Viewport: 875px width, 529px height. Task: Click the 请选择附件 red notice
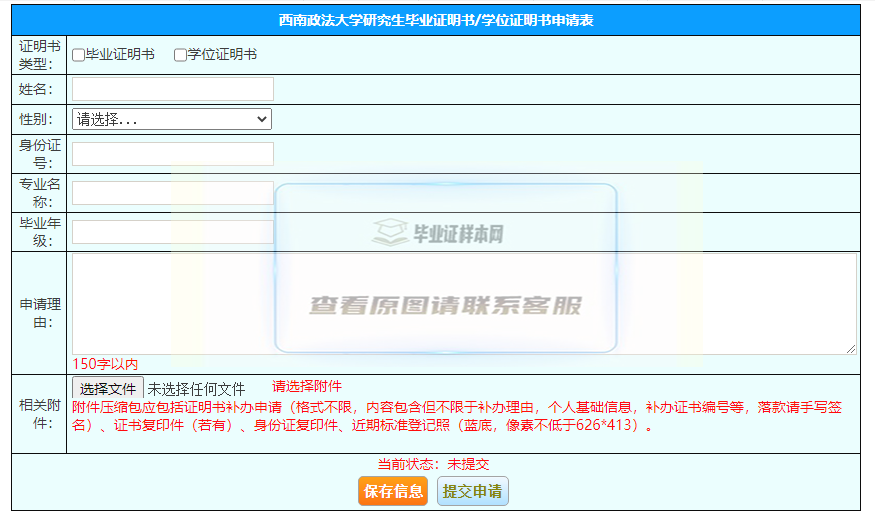coord(307,386)
